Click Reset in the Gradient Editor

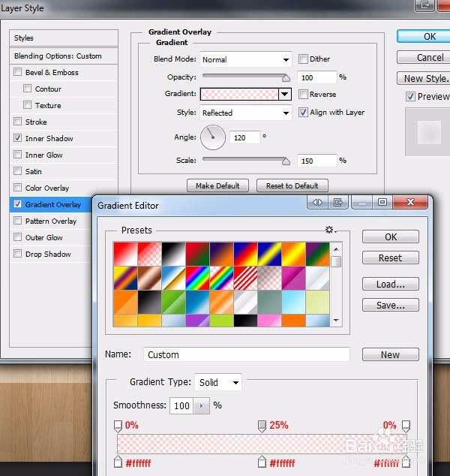point(391,258)
